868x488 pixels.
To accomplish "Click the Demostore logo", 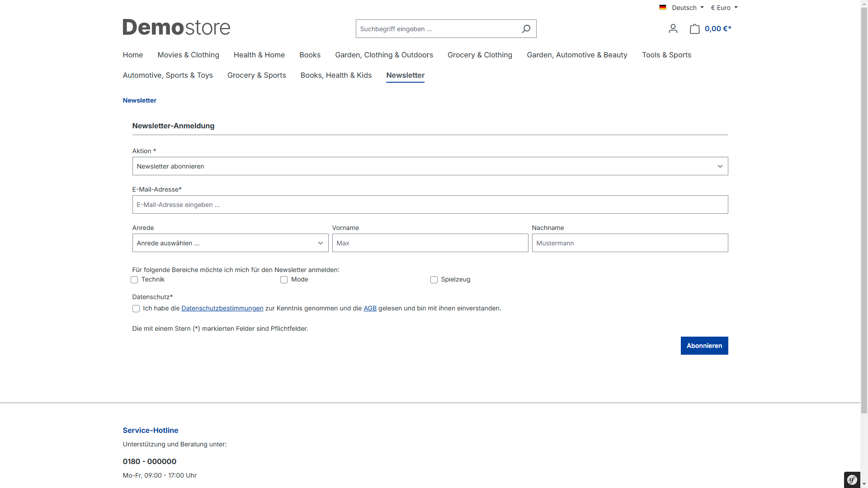I will pos(176,27).
